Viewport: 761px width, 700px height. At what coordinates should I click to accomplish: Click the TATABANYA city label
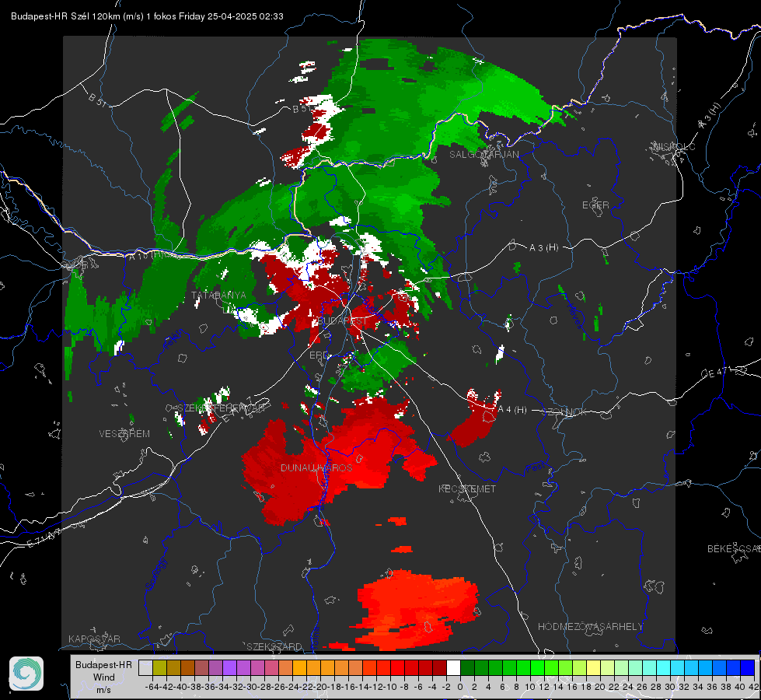coord(218,296)
